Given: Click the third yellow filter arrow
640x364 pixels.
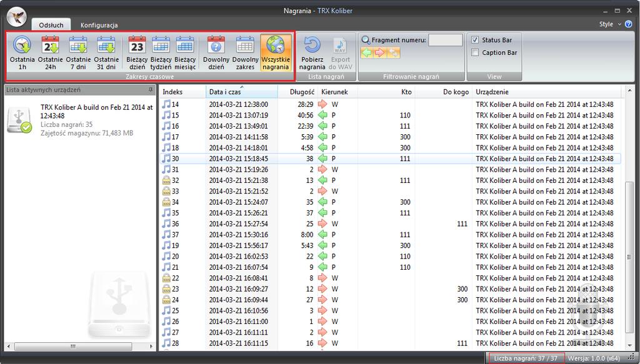Looking at the screenshot, I should 394,52.
